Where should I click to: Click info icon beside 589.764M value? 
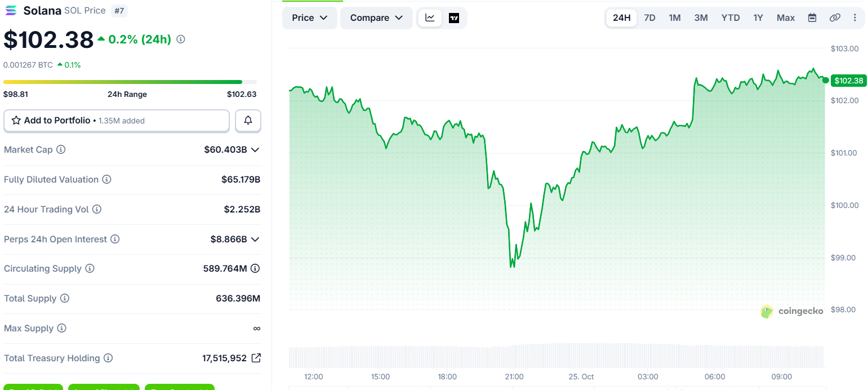255,268
